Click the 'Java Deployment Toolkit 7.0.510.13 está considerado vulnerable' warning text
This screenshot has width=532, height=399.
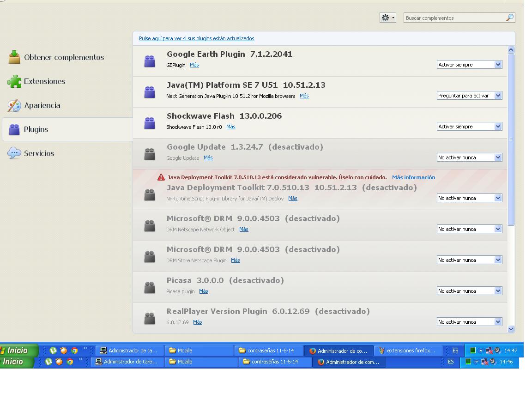click(277, 177)
